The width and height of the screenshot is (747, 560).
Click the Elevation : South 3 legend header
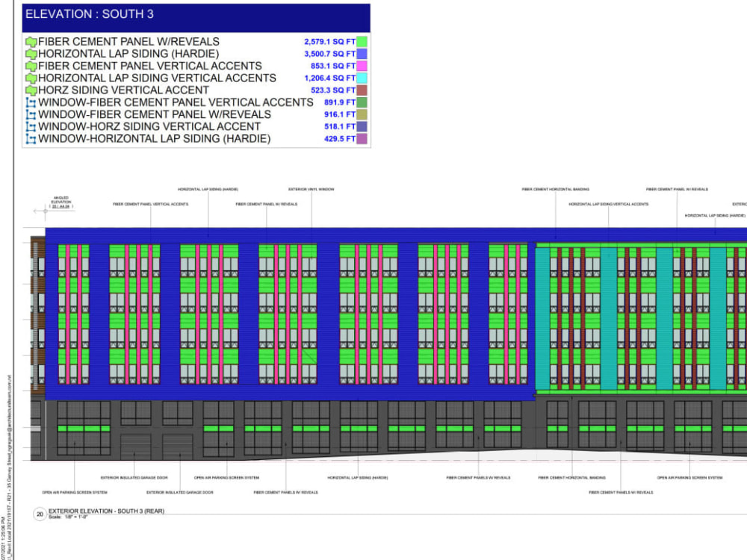point(196,18)
